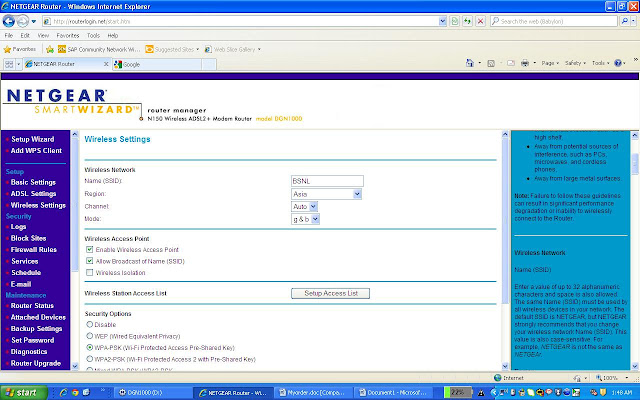Screen dimensions: 640x400
Task: Open Firewall Rules in sidebar
Action: (33, 250)
